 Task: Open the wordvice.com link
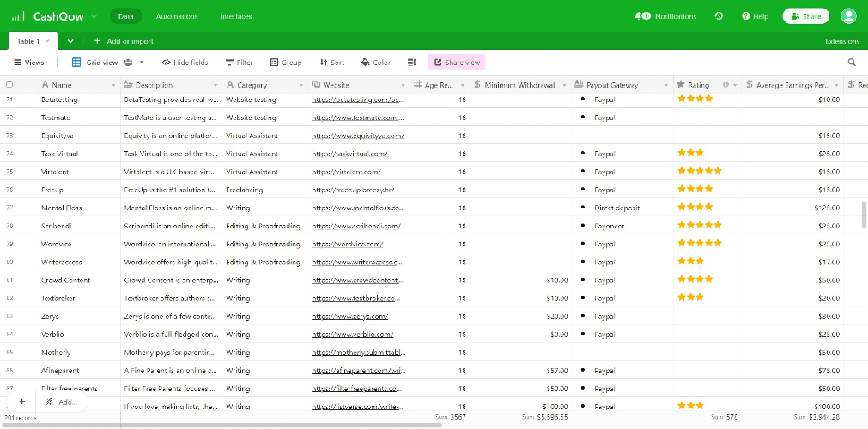coord(347,245)
